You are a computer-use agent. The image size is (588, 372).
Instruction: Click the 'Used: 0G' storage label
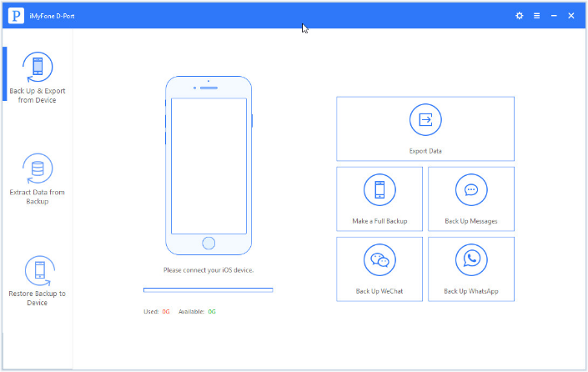tap(157, 312)
